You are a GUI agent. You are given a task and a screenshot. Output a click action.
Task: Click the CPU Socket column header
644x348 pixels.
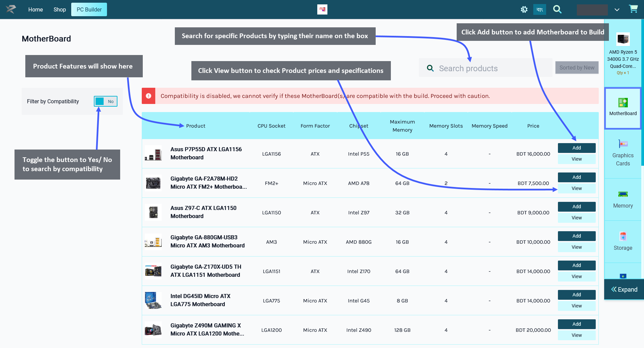click(271, 126)
